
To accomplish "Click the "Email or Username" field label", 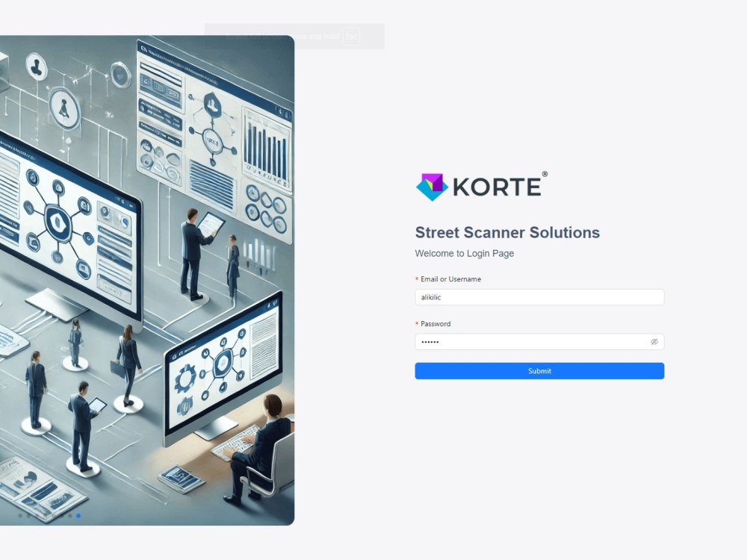I will click(x=450, y=279).
